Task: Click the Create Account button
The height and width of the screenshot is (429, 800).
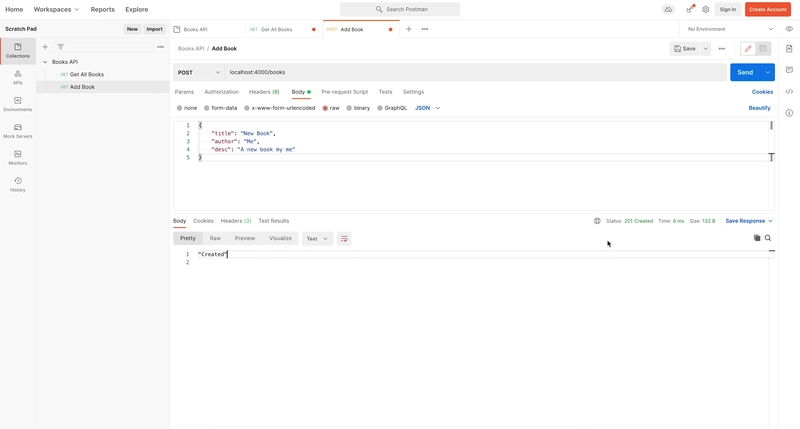Action: [x=768, y=9]
